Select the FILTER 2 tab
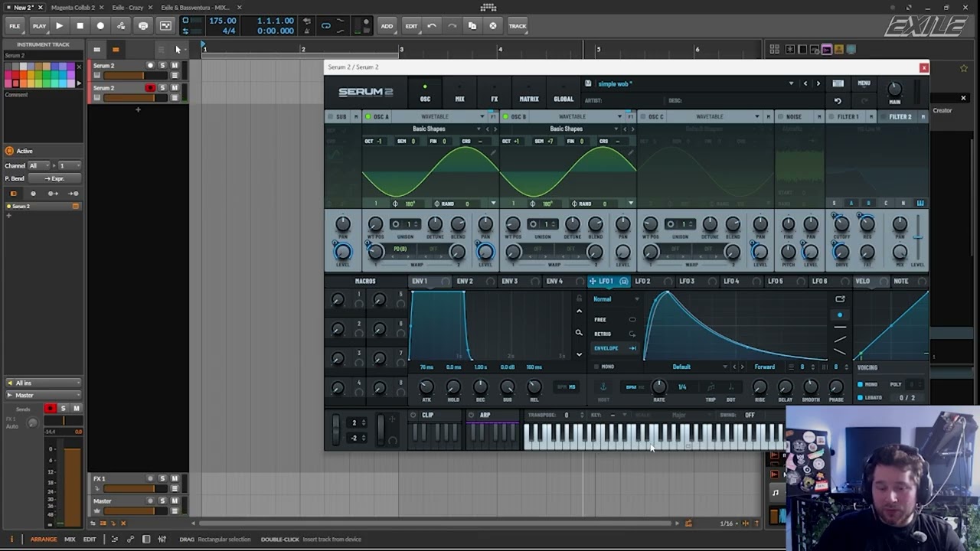Viewport: 980px width, 551px height. [x=900, y=117]
